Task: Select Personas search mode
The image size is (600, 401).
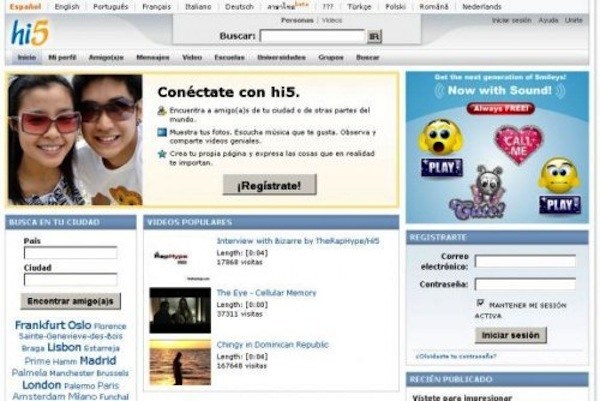Action: (x=297, y=20)
